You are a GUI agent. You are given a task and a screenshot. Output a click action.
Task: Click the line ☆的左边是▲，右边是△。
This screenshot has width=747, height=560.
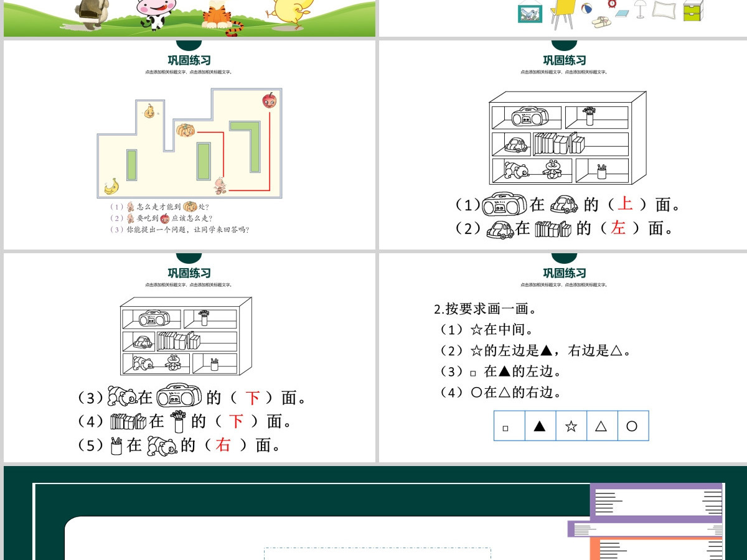coord(551,351)
